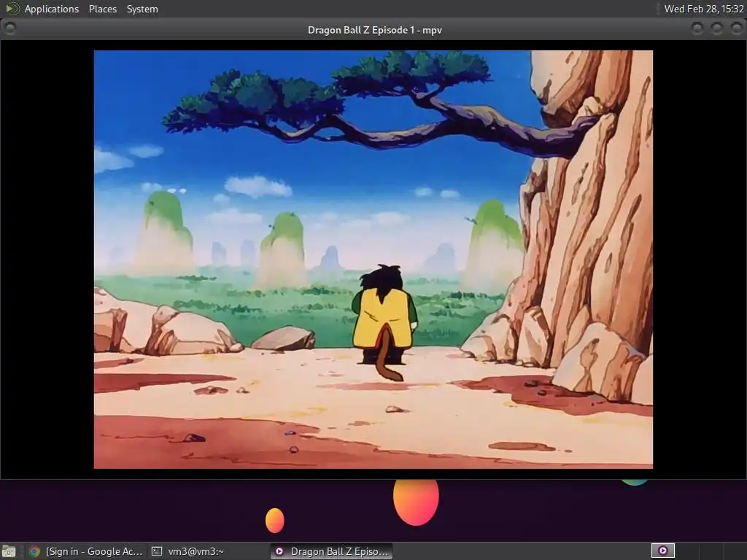This screenshot has width=747, height=560.
Task: Click the Show Desktop icon in bottom panel
Action: coord(9,551)
